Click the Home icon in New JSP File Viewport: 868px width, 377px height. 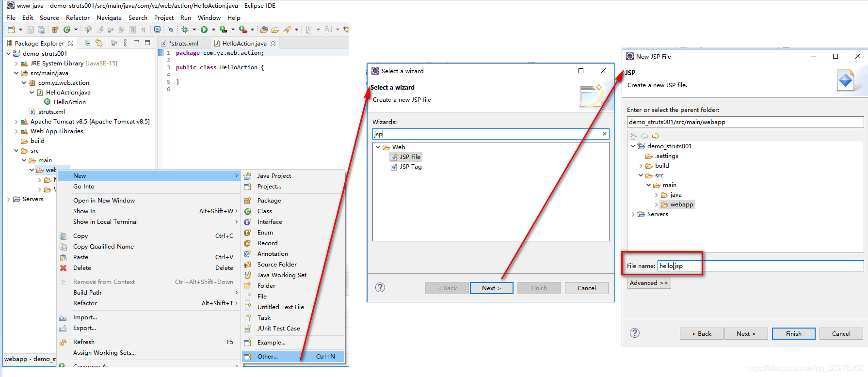pos(633,136)
